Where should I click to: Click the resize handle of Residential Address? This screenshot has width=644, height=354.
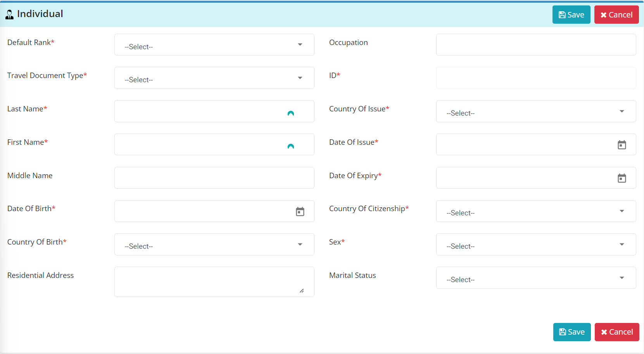[x=302, y=291]
